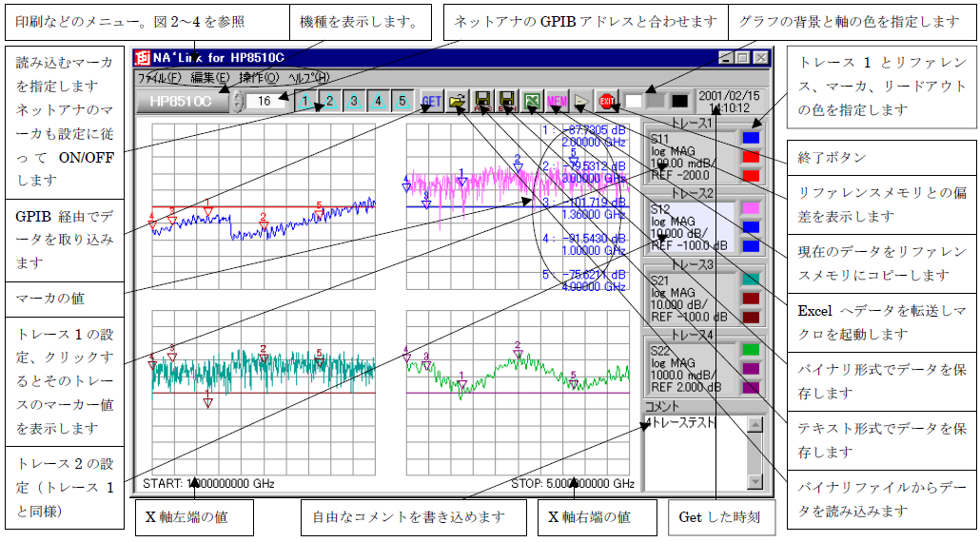The width and height of the screenshot is (980, 542).
Task: Click into the コメント text box
Action: [696, 452]
